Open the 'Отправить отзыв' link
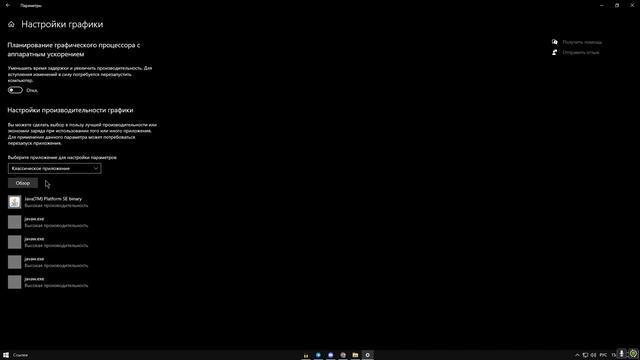Screen dimensions: 640x360 pos(580,52)
